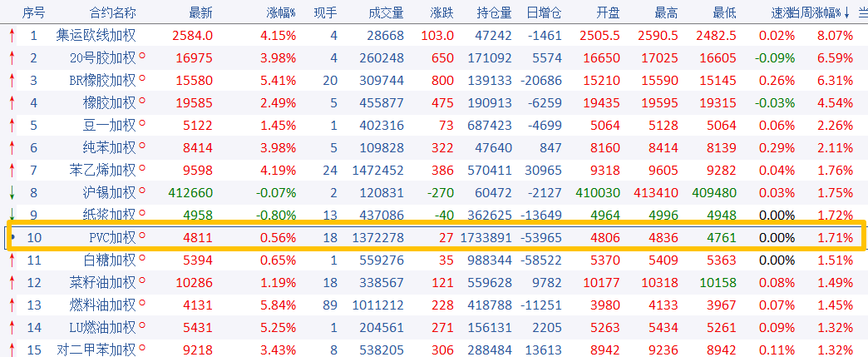The height and width of the screenshot is (357, 868).
Task: Click the price change value 103.0
Action: tap(437, 36)
